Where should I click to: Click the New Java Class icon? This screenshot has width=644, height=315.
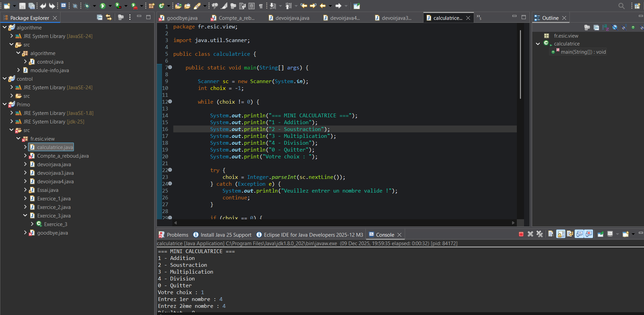click(161, 6)
